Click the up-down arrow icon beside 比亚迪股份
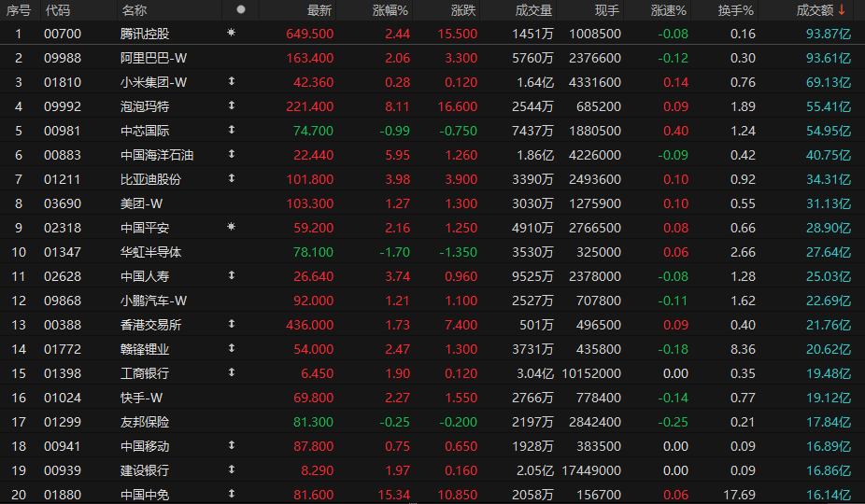865x504 pixels. [x=232, y=178]
